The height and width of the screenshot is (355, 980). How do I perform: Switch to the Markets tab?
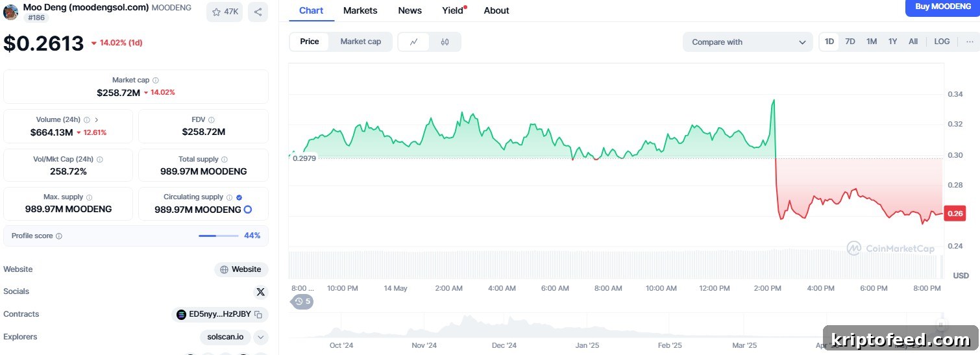pyautogui.click(x=360, y=10)
